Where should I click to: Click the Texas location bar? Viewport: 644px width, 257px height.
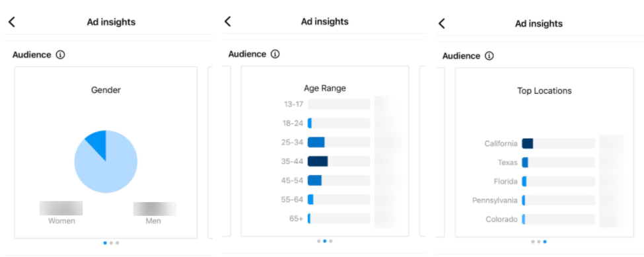click(559, 162)
